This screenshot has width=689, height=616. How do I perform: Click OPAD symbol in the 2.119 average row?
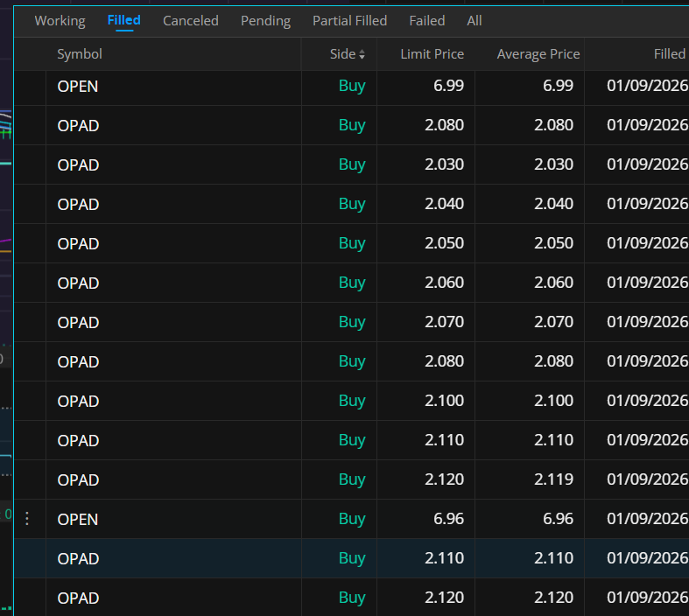coord(78,479)
